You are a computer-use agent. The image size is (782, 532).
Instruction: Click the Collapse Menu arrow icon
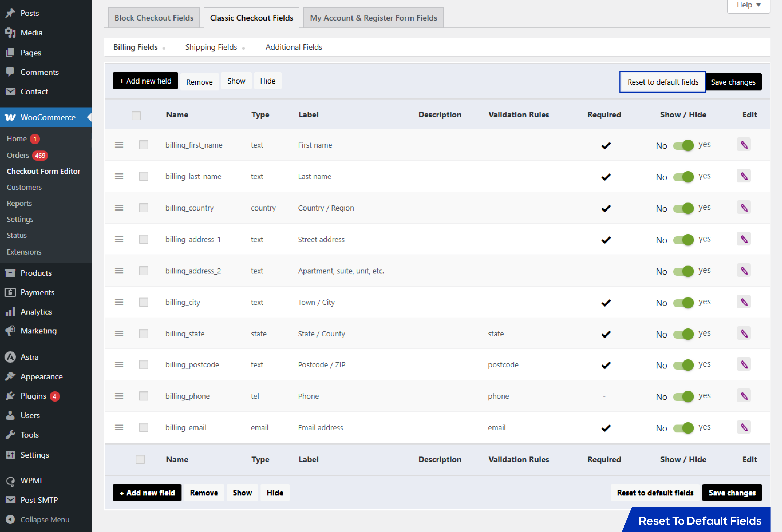click(10, 520)
